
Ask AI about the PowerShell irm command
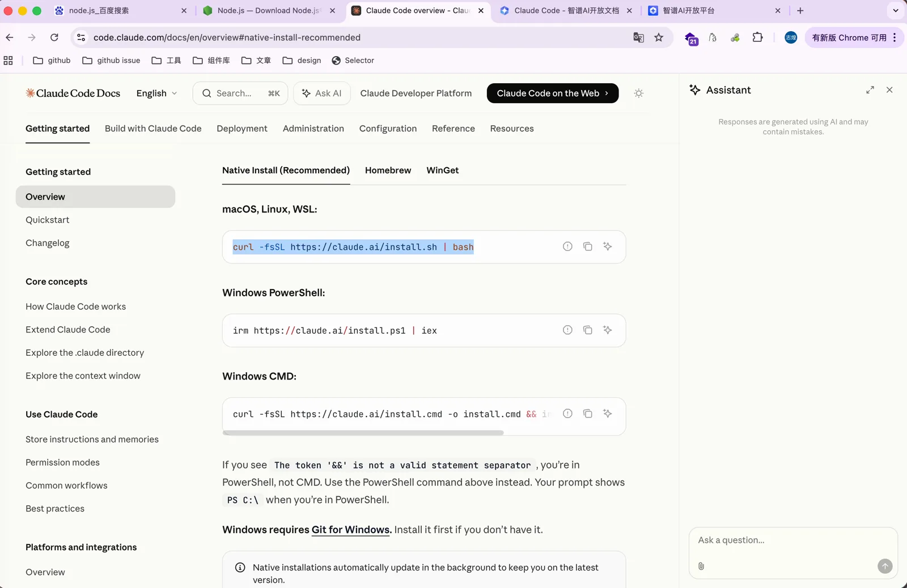point(608,330)
